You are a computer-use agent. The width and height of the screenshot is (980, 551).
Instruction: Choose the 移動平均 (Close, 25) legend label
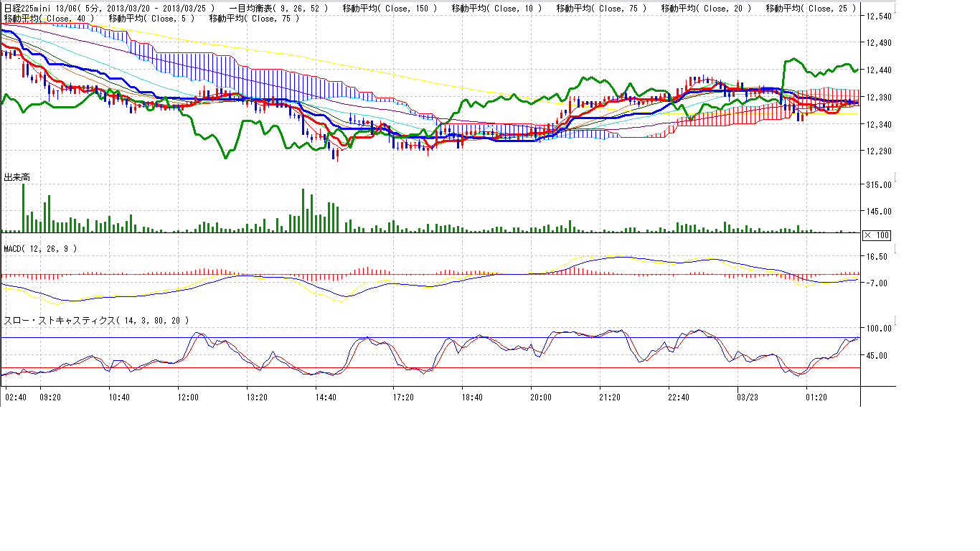tap(811, 9)
